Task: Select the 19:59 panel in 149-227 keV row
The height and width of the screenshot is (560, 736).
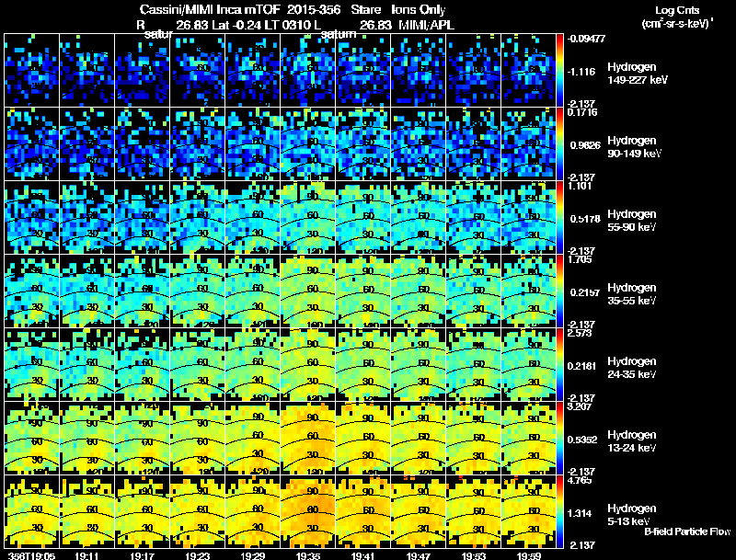Action: (x=528, y=70)
